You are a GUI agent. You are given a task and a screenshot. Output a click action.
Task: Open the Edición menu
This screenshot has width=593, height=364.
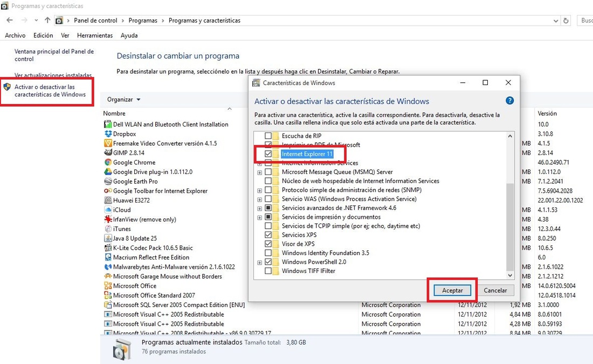pyautogui.click(x=43, y=36)
